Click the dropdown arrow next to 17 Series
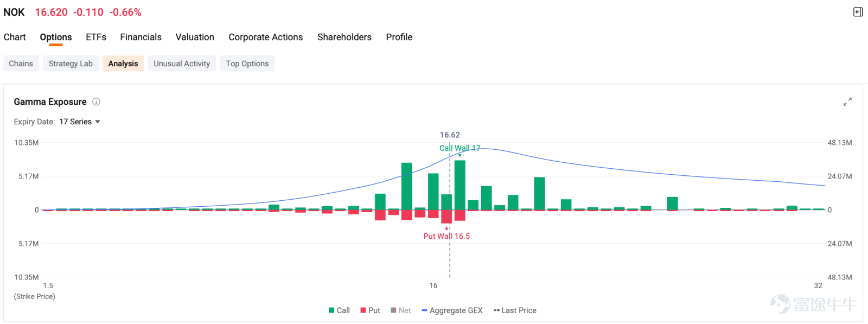 98,122
